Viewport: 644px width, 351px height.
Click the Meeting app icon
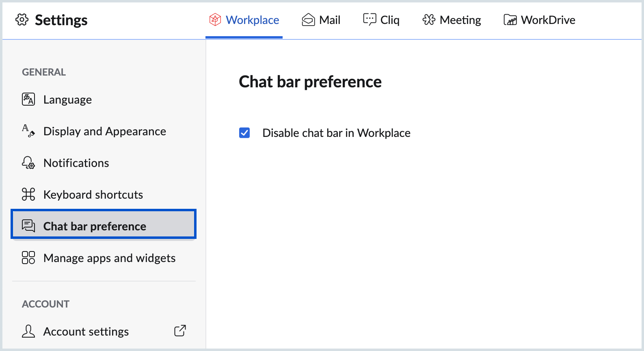click(x=429, y=19)
